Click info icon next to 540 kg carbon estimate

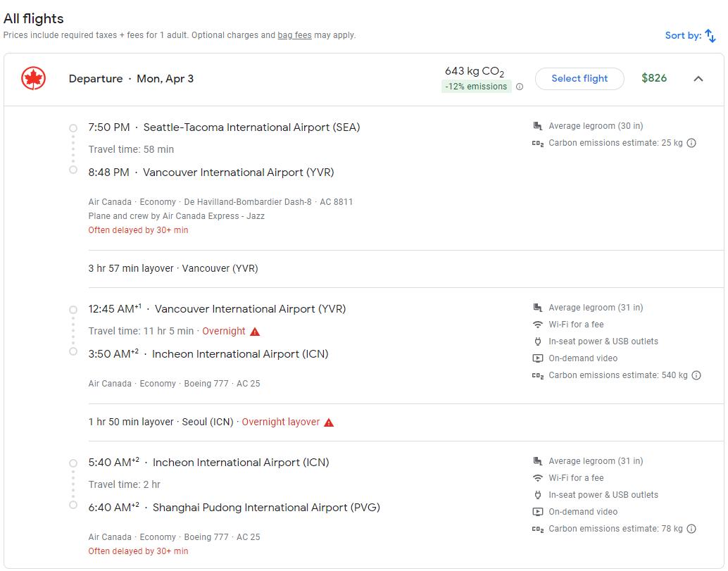click(x=696, y=375)
